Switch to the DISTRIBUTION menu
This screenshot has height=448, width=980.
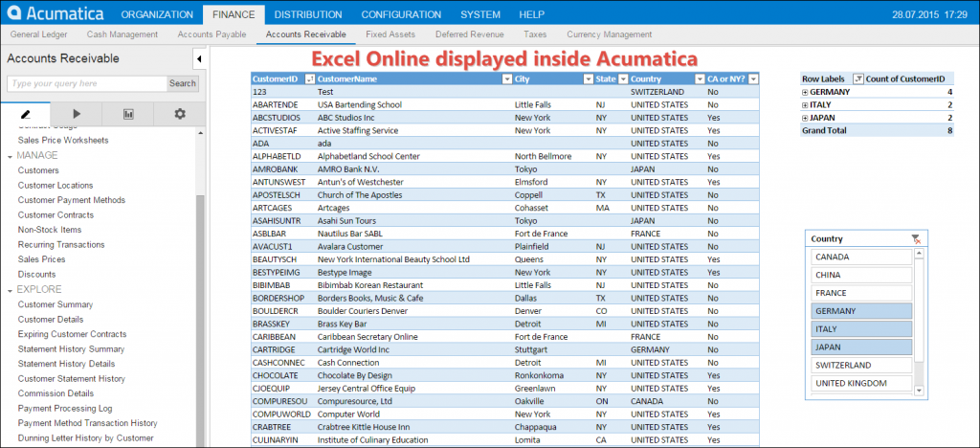(x=308, y=14)
